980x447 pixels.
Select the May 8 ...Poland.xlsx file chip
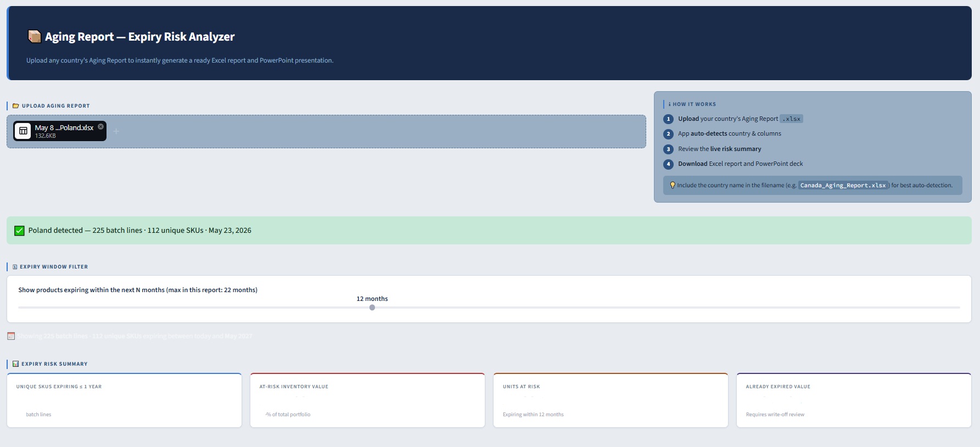[60, 131]
